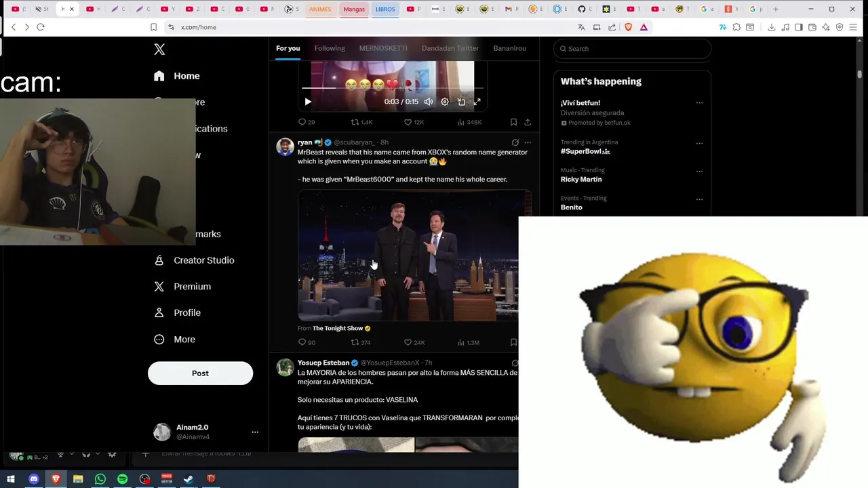Open the MrBeast Tonight Show video
The image size is (868, 488).
(x=414, y=256)
